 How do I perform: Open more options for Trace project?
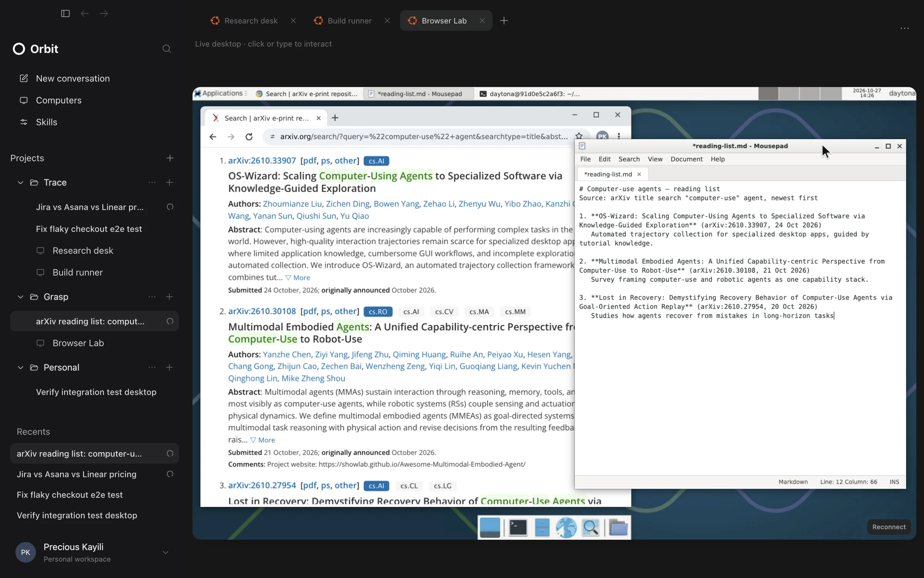152,183
